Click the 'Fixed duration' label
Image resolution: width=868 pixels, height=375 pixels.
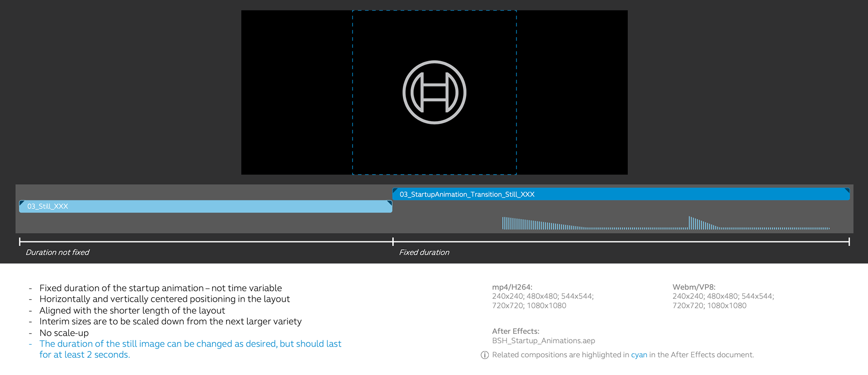click(424, 252)
